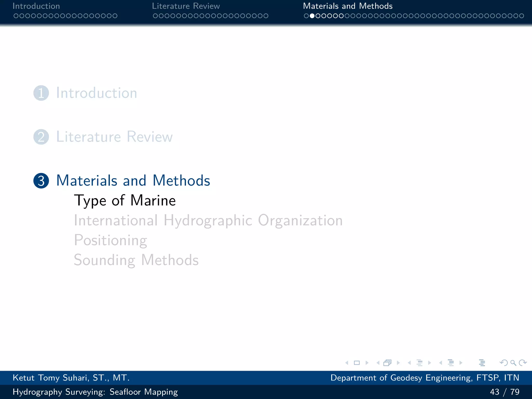
Task: Click the presentation outline navigation icon
Action: click(x=482, y=363)
